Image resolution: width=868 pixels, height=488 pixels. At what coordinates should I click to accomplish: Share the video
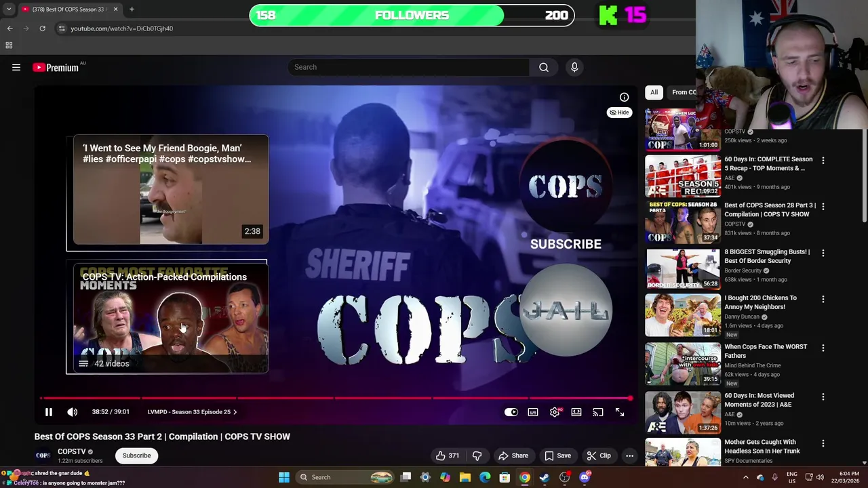pos(513,455)
